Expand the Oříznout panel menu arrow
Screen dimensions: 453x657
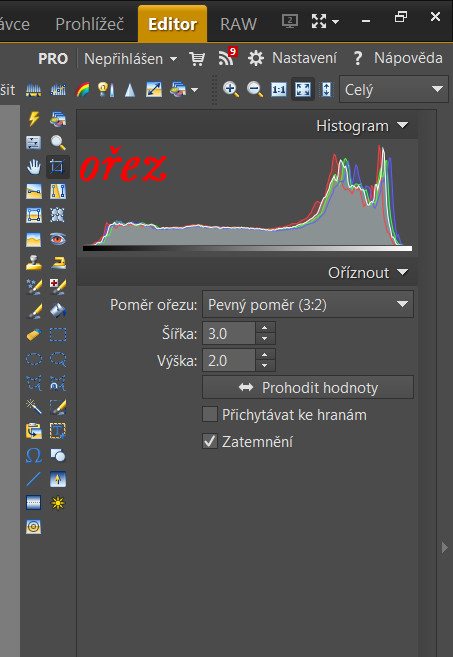coord(402,272)
